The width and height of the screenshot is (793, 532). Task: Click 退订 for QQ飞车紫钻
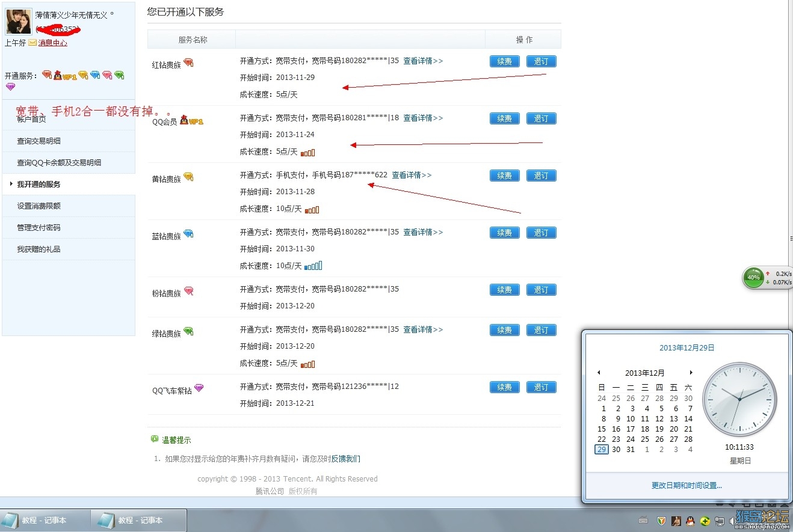point(542,387)
